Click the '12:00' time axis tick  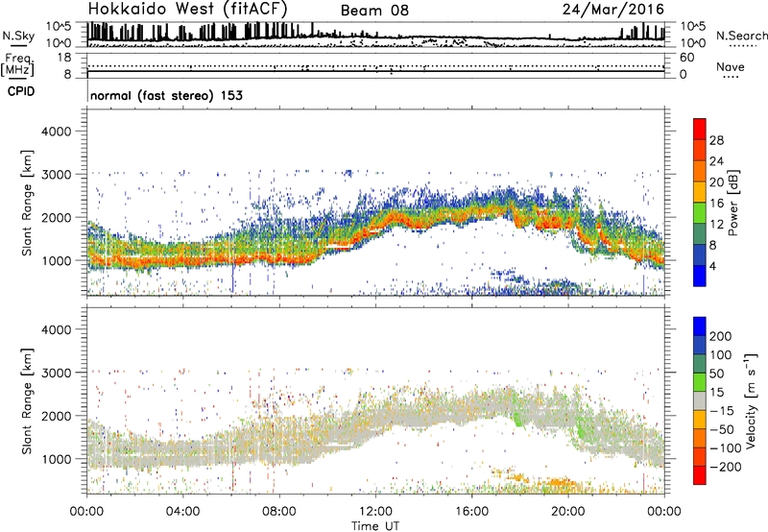tap(375, 512)
